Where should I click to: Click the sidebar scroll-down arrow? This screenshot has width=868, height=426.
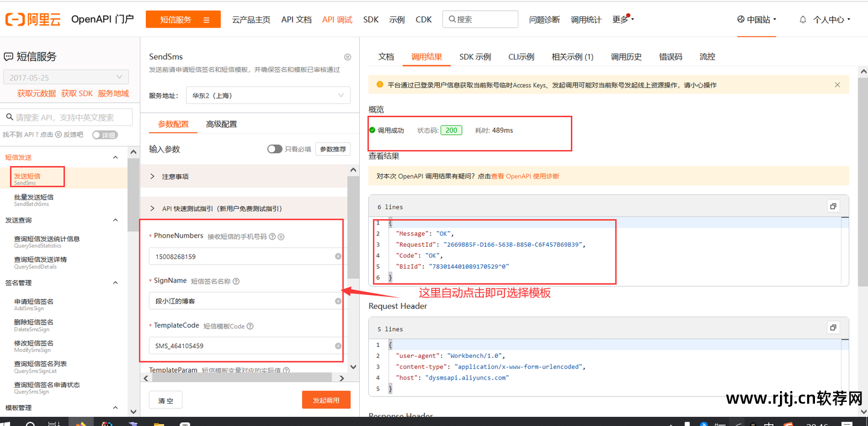[x=133, y=412]
